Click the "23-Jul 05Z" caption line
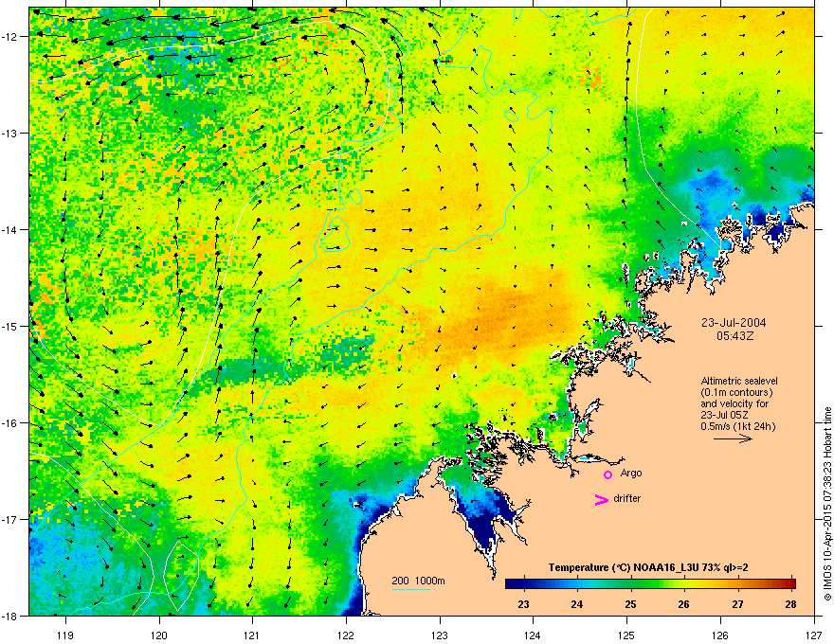The image size is (834, 644). coord(724,415)
